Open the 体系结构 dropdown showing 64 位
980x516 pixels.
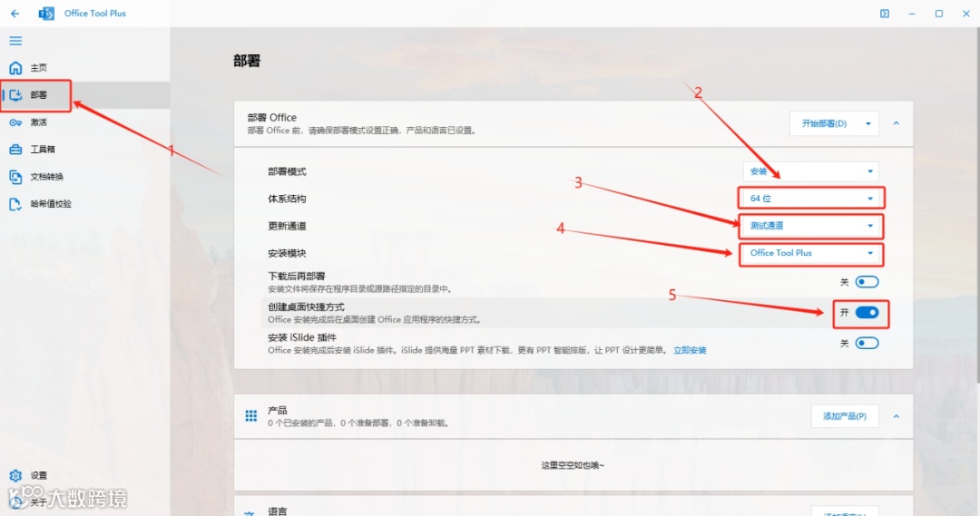pyautogui.click(x=810, y=199)
